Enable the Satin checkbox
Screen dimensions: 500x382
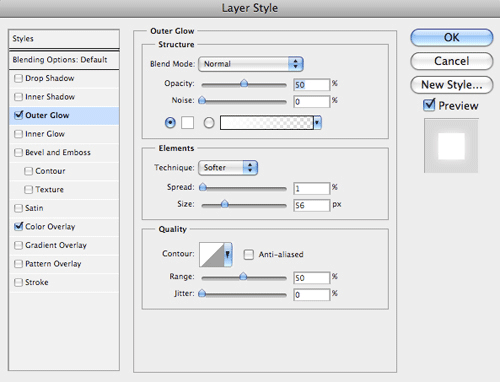coord(18,208)
